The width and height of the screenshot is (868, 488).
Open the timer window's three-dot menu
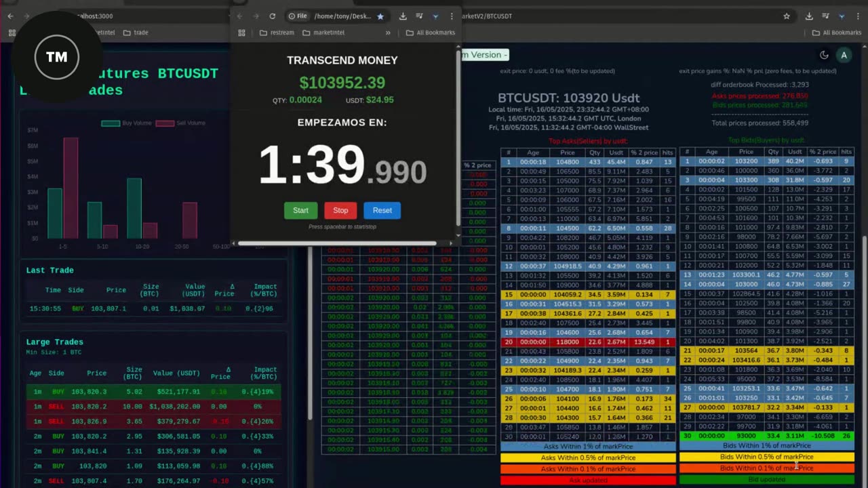click(x=452, y=16)
